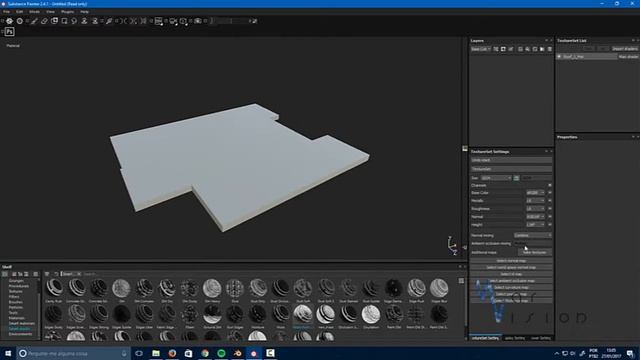The width and height of the screenshot is (640, 360).
Task: Open the Mode menu
Action: (34, 12)
